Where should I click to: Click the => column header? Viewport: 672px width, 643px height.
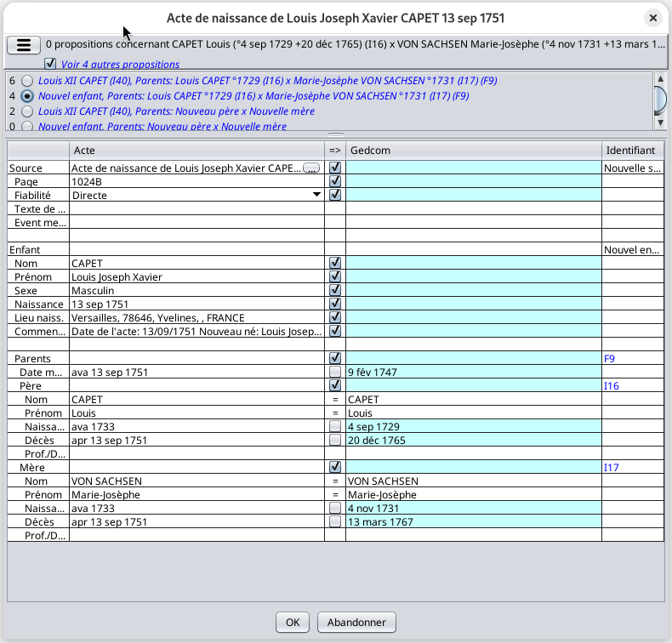pos(335,151)
